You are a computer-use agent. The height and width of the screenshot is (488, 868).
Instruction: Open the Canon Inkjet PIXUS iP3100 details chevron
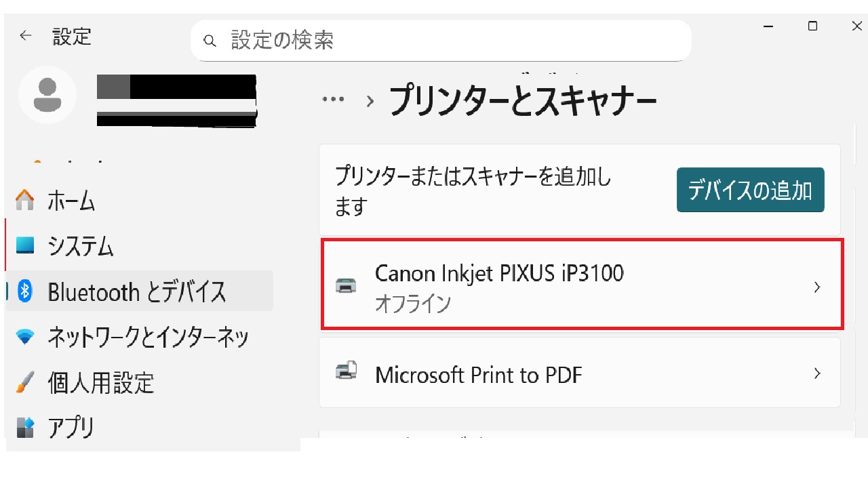[x=818, y=285]
